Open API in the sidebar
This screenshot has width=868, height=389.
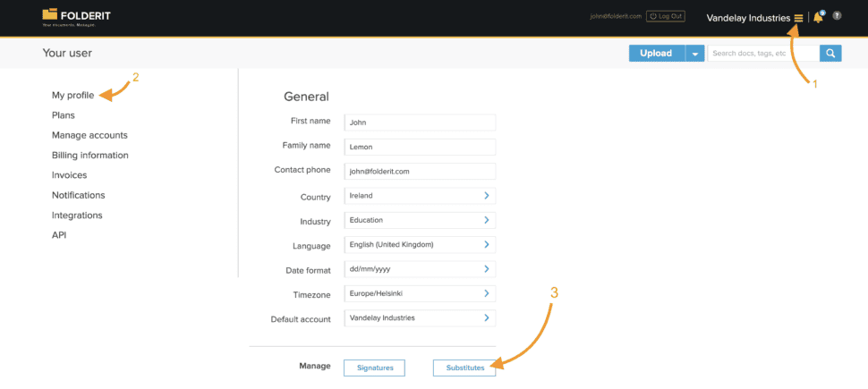pos(59,234)
